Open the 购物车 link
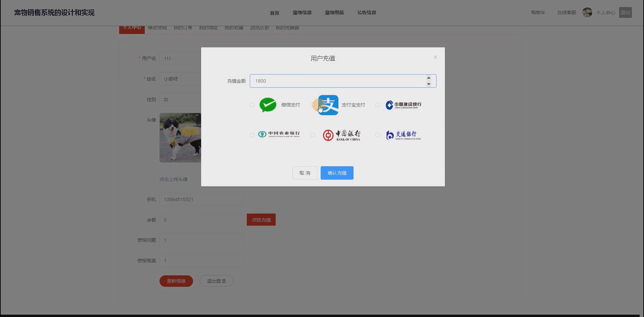Screen dimensions: 644x317 tap(538, 12)
